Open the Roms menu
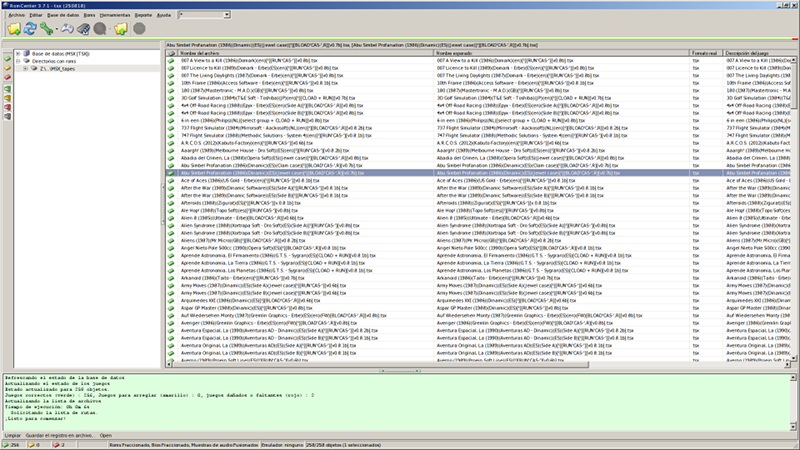 (x=89, y=15)
